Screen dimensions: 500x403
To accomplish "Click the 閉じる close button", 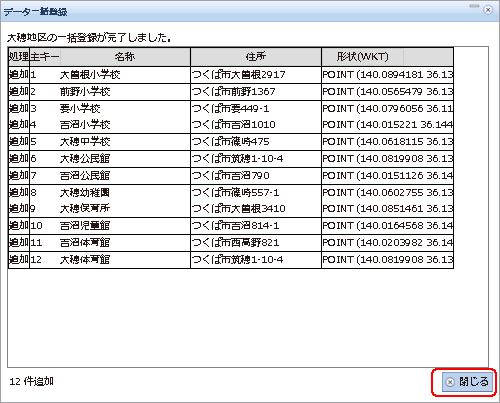I will 466,382.
